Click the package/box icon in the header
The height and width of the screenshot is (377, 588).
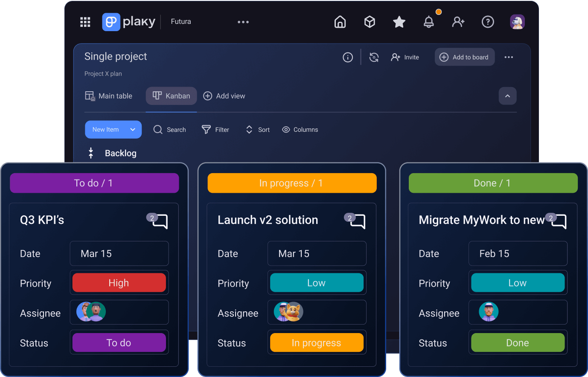(370, 22)
